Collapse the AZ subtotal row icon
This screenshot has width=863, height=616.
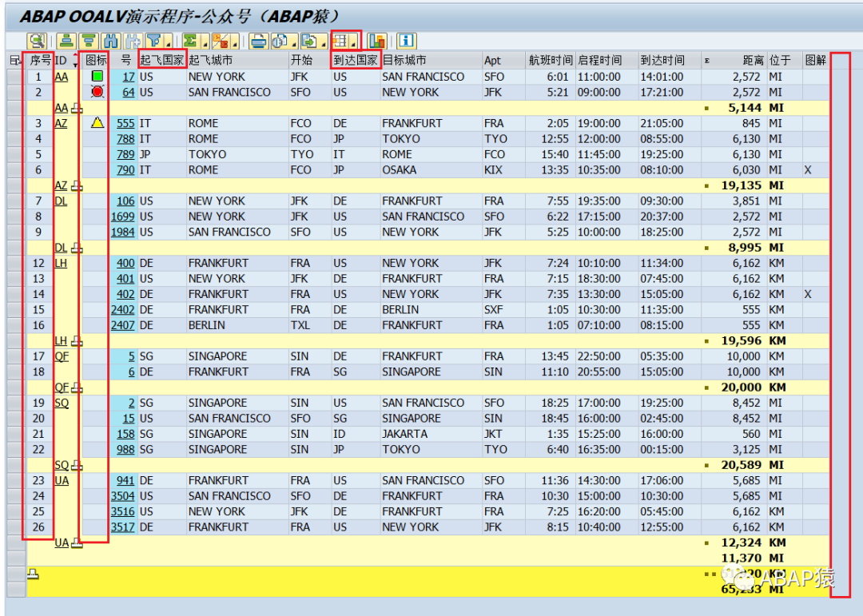click(x=77, y=186)
